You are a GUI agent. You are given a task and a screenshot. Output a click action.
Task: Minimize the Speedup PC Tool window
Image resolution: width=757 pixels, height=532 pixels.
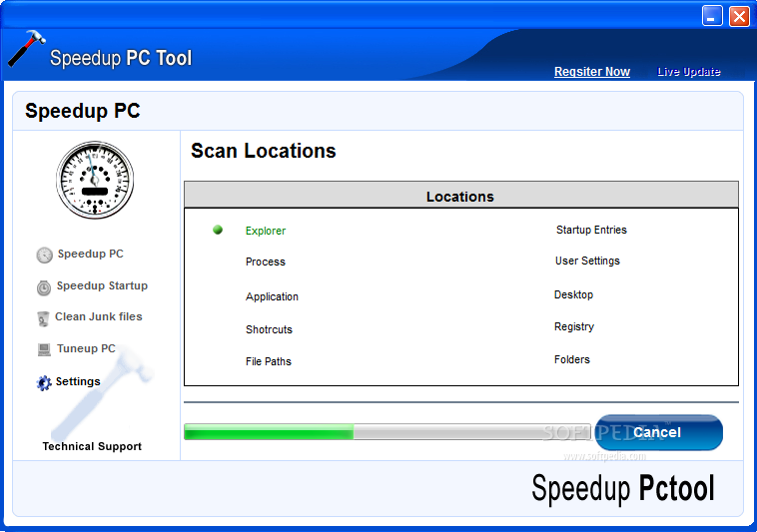[x=712, y=15]
